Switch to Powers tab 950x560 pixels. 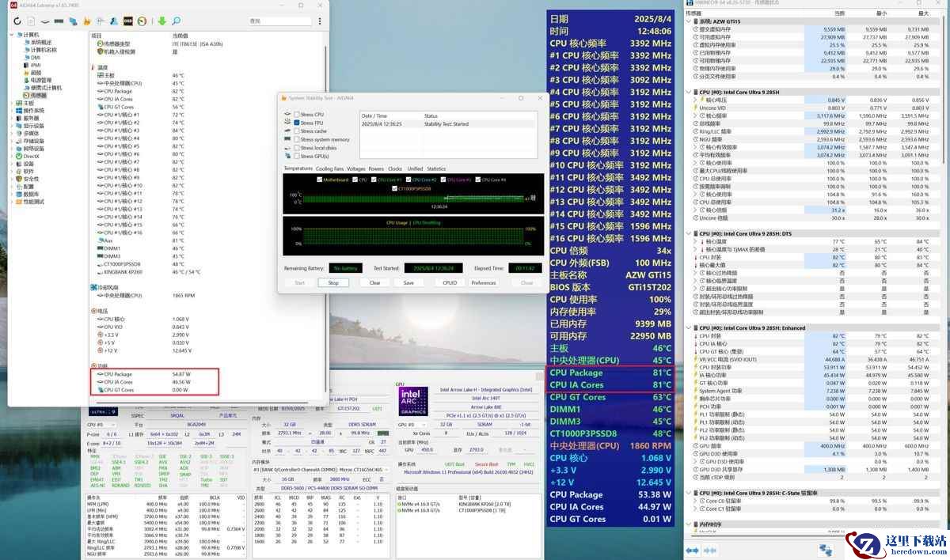click(376, 168)
